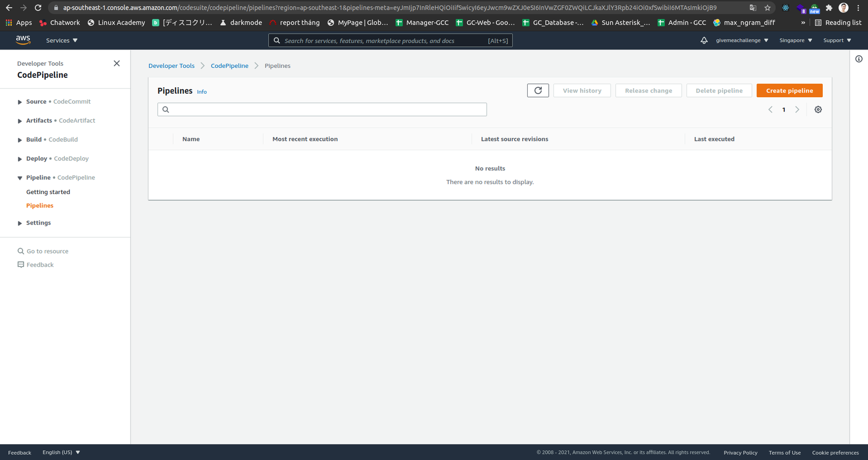Select Pipelines in sidebar navigation
Viewport: 868px width, 460px height.
[x=39, y=206]
